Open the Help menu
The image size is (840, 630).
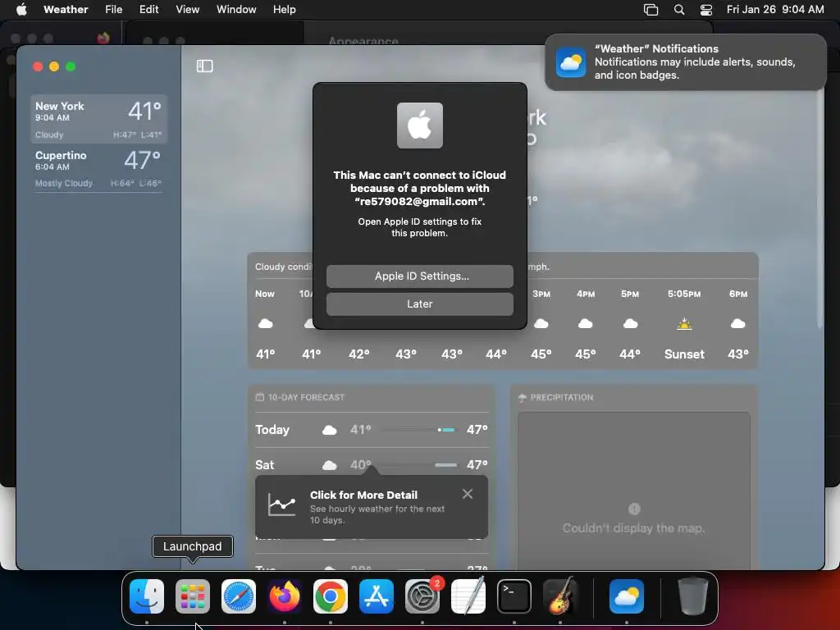(x=284, y=10)
